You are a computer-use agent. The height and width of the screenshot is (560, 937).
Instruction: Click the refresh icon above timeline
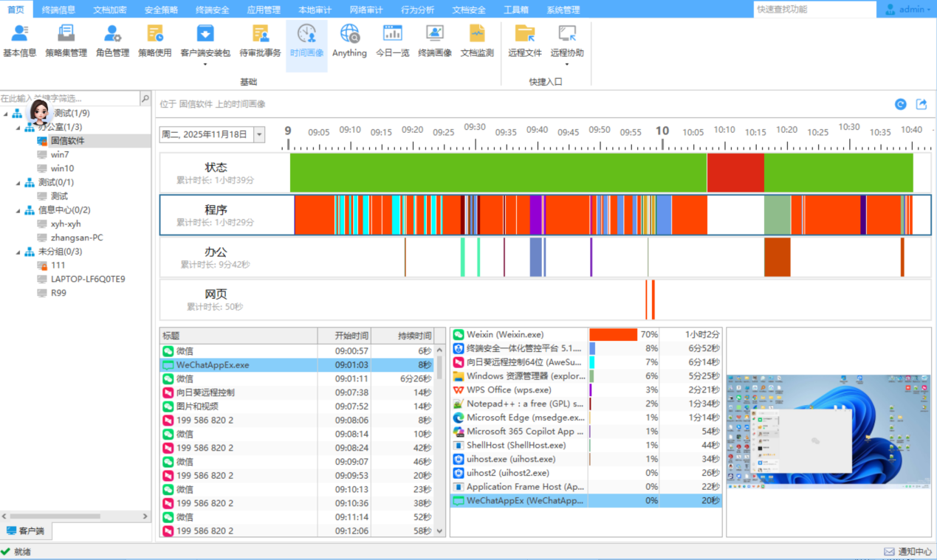tap(900, 104)
